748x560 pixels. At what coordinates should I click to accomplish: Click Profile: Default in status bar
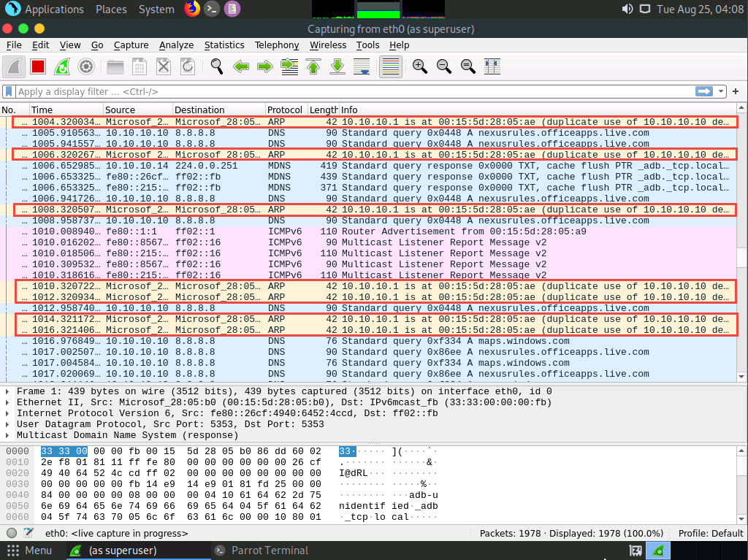tap(711, 533)
